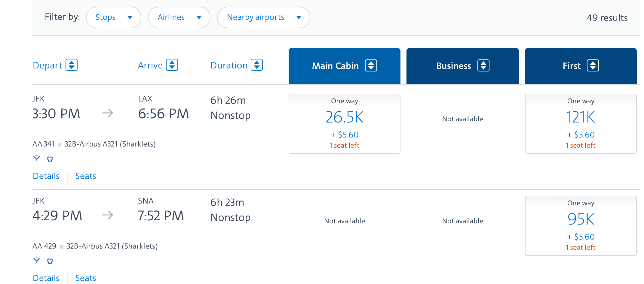644x284 pixels.
Task: Open the Nearby airports filter dropdown
Action: (x=263, y=17)
